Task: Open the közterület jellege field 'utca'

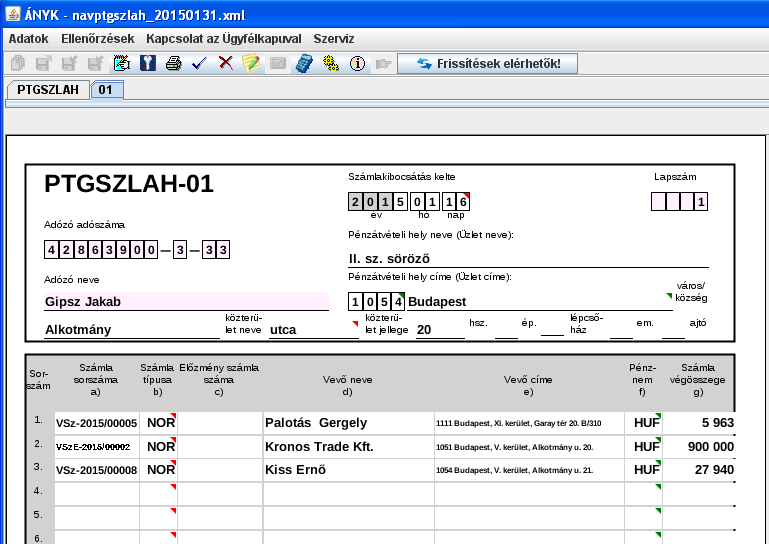Action: tap(314, 329)
